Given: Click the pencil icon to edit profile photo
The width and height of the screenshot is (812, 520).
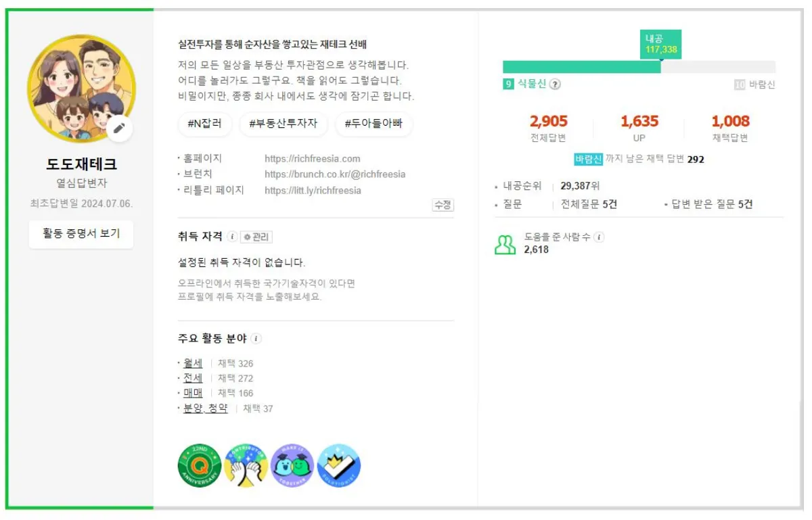Looking at the screenshot, I should [120, 129].
